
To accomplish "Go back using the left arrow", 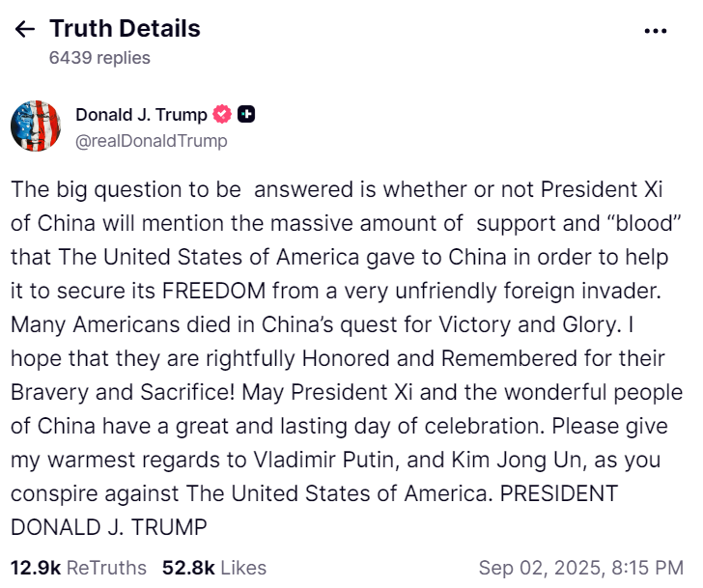I will [x=25, y=29].
